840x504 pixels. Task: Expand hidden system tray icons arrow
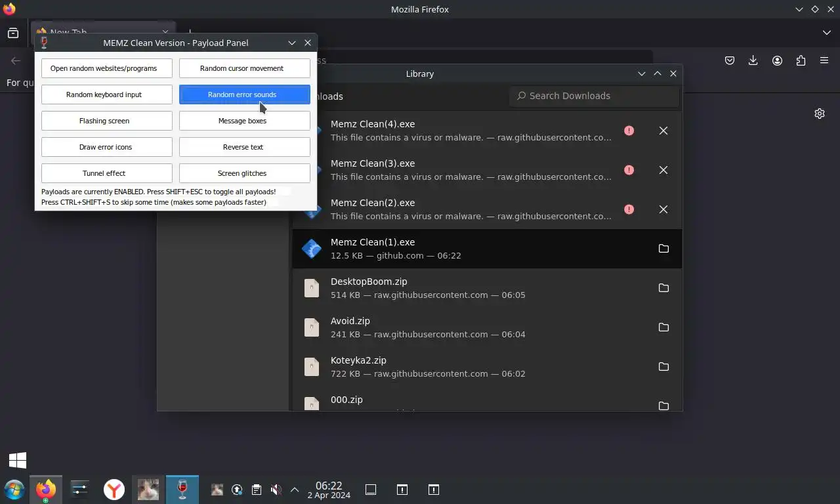295,490
